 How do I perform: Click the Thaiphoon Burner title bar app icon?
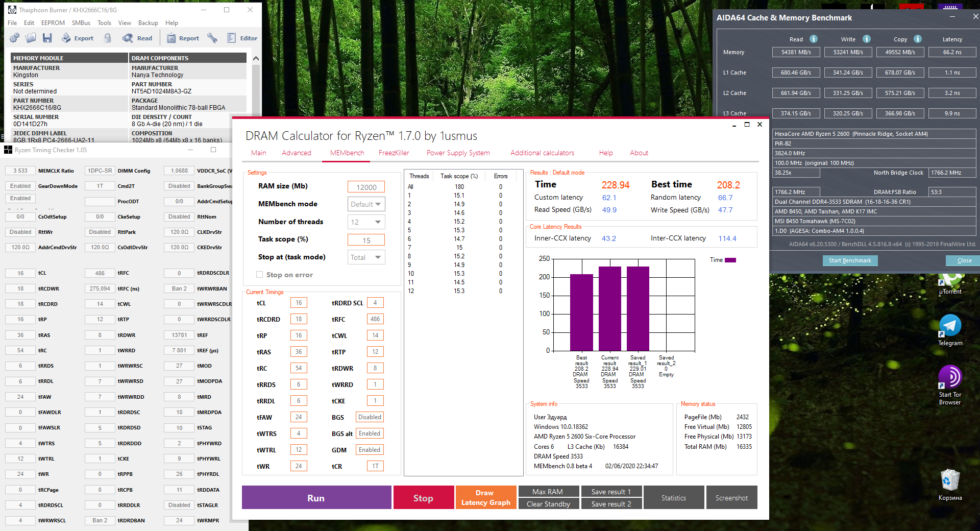pyautogui.click(x=12, y=10)
